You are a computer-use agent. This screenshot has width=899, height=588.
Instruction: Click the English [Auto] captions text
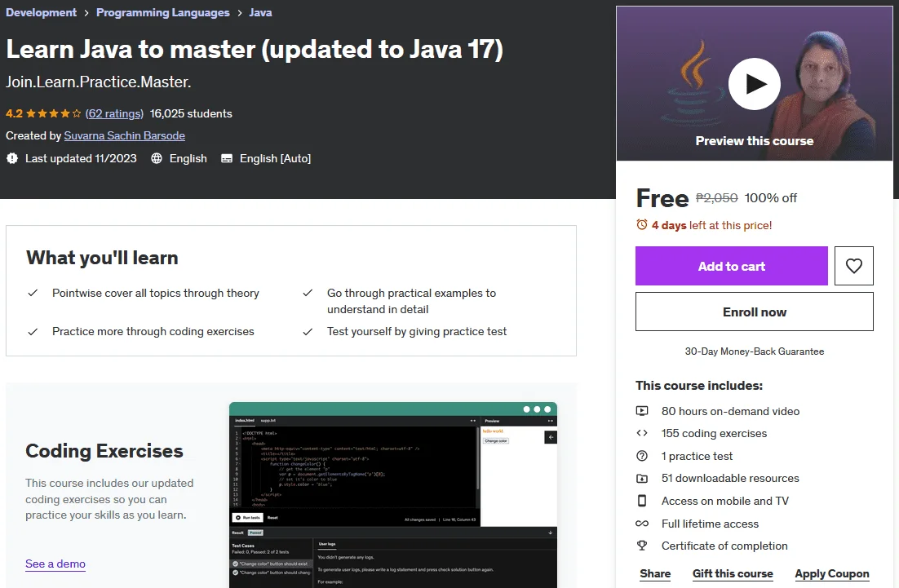[275, 158]
